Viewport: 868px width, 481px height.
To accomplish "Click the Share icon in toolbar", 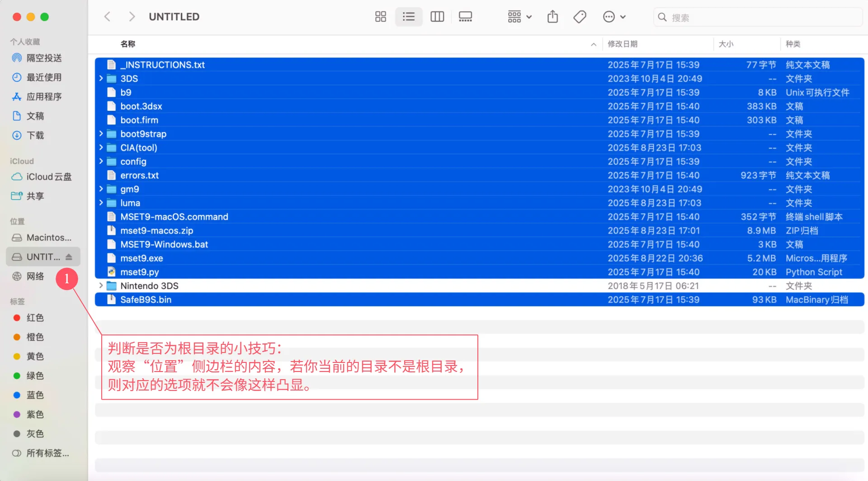I will click(552, 17).
